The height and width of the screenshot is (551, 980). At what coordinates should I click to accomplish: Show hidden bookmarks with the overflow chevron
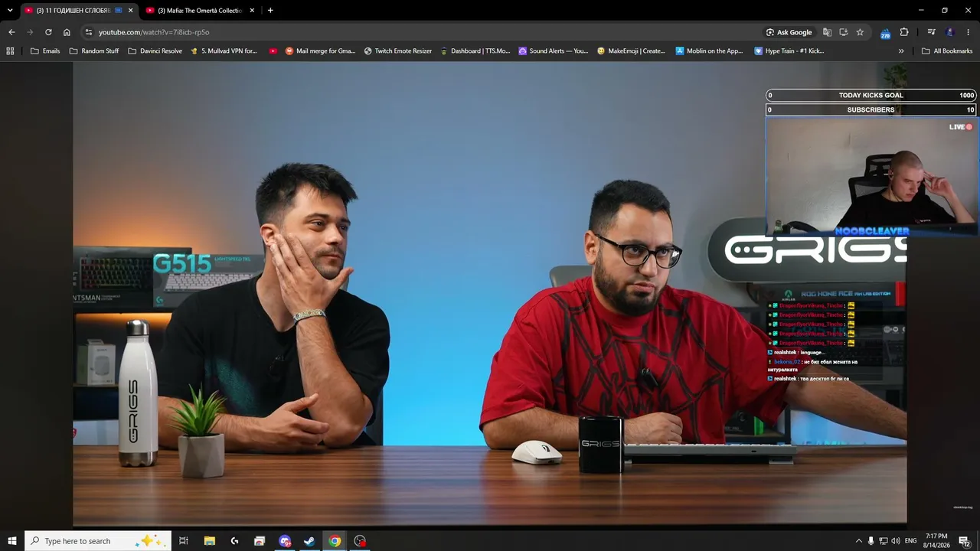tap(901, 51)
